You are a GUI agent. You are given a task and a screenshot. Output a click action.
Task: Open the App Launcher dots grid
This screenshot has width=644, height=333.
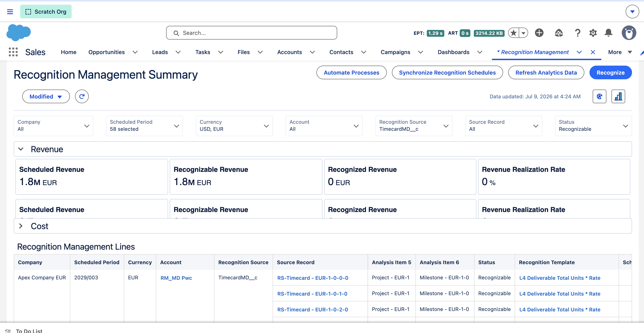[x=13, y=52]
